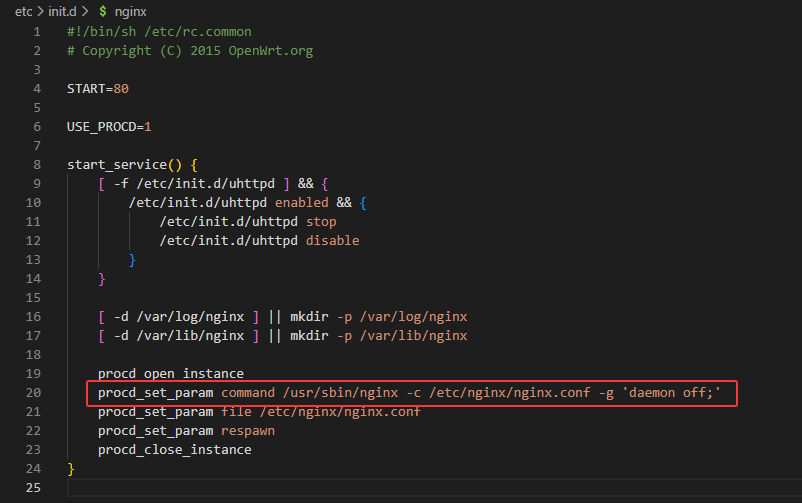The height and width of the screenshot is (503, 802).
Task: Click '/usr/sbin/nginx' in the command line
Action: (x=341, y=392)
